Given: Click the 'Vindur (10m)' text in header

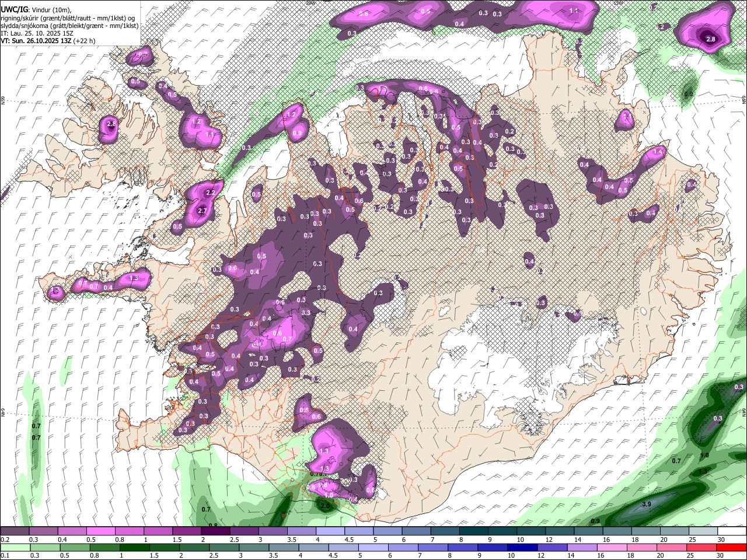Looking at the screenshot, I should (x=50, y=10).
